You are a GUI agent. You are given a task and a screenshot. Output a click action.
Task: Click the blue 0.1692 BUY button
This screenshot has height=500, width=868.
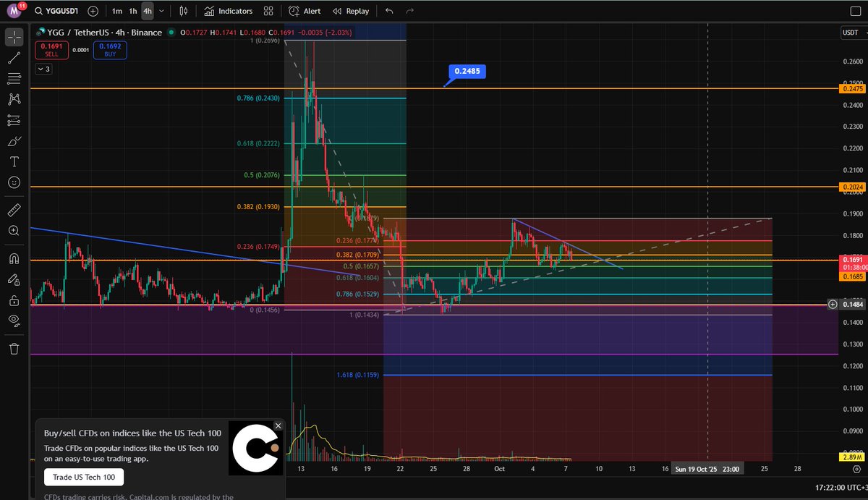point(110,50)
